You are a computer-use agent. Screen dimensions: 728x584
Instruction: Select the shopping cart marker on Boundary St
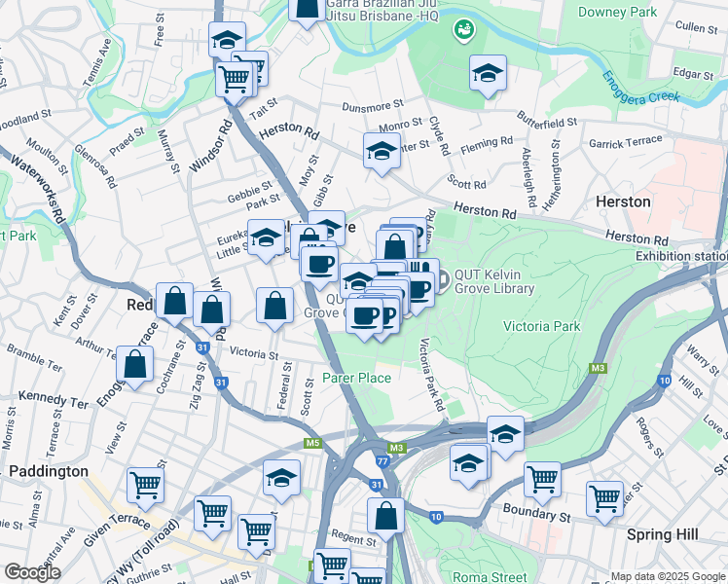point(542,482)
